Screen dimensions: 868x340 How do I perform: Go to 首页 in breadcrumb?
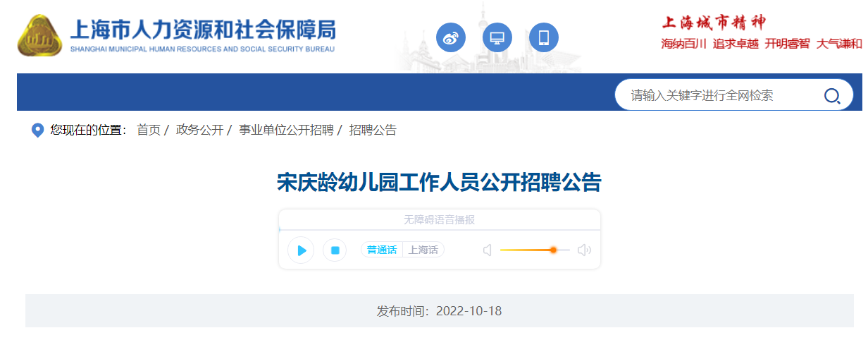pyautogui.click(x=149, y=130)
